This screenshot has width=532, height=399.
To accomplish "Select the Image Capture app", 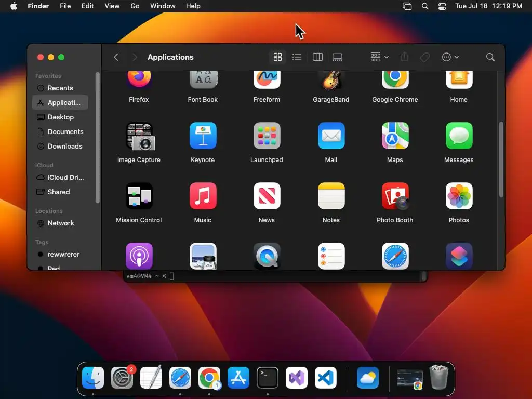I will [140, 137].
